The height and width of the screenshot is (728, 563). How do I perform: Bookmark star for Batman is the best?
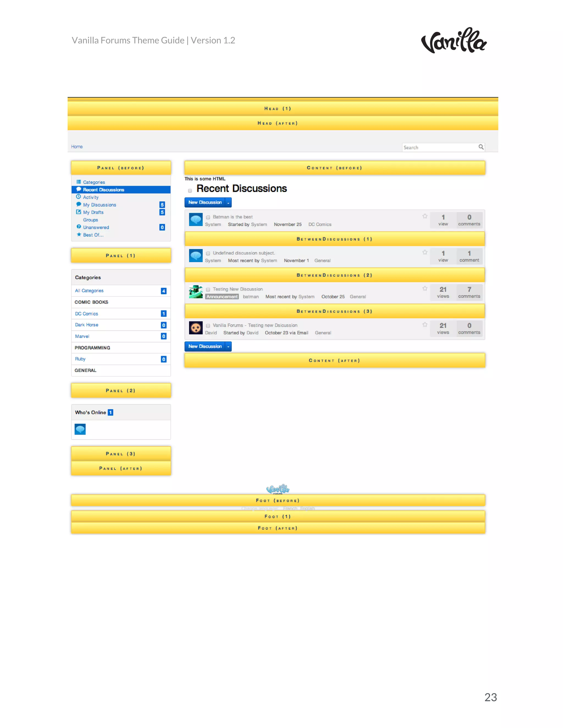425,216
